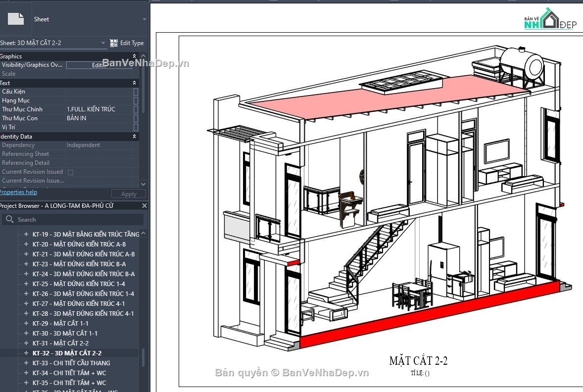The image size is (583, 392).
Task: Click the Scale property row
Action: tap(69, 74)
